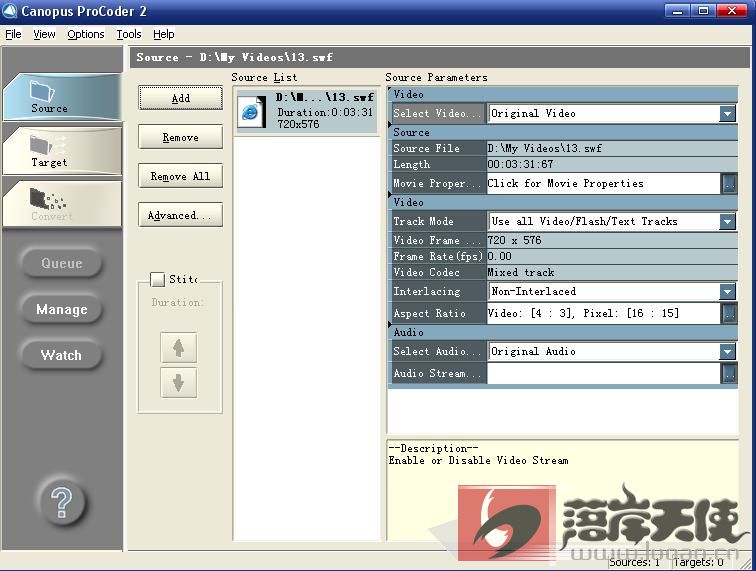The image size is (756, 571).
Task: Expand the Select Audio dropdown arrow
Action: pos(727,352)
